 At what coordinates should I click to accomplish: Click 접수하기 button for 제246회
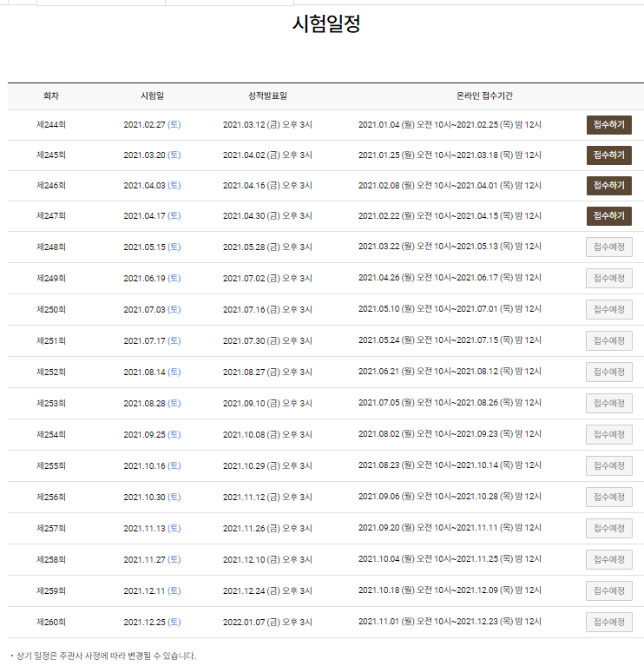[x=608, y=186]
